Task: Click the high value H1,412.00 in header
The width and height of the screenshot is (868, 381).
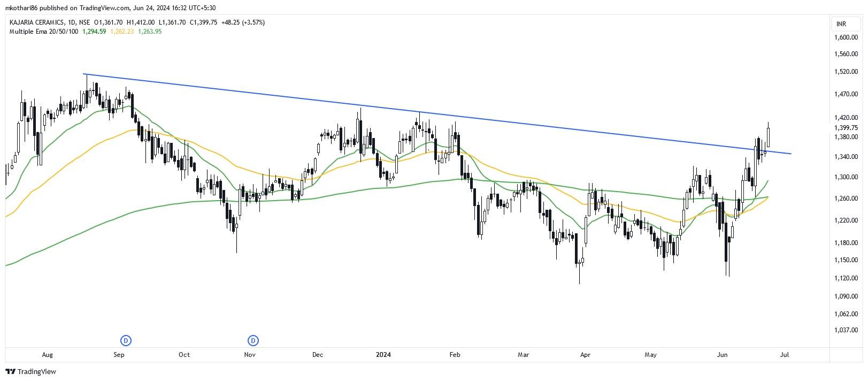Action: tap(141, 22)
